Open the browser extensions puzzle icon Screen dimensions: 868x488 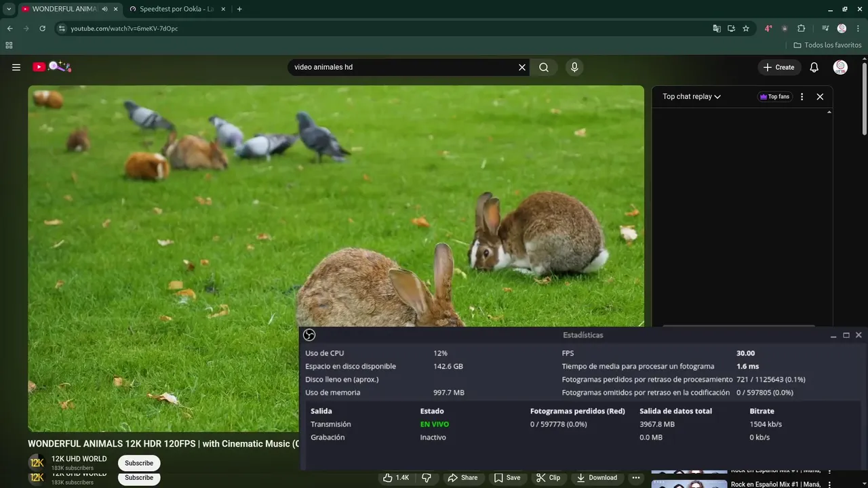point(802,28)
